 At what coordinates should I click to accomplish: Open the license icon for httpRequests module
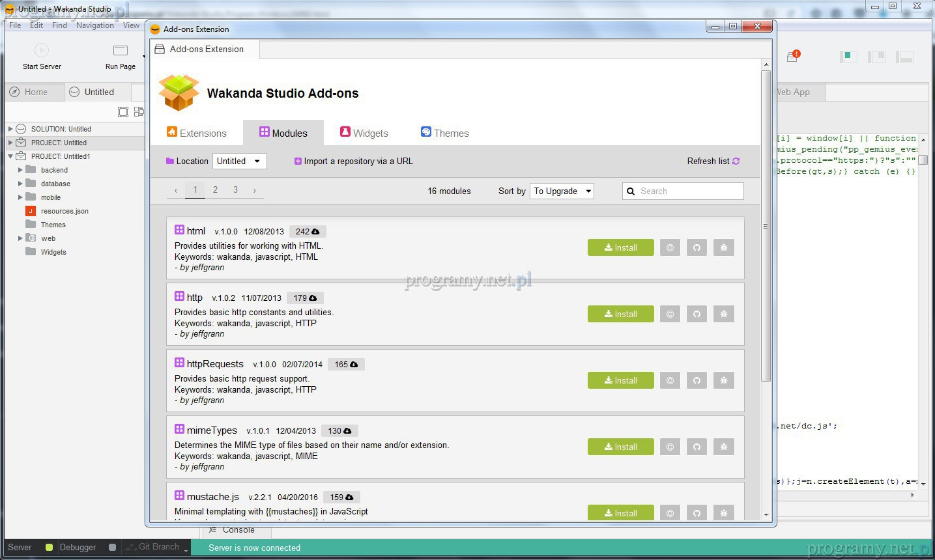point(670,380)
